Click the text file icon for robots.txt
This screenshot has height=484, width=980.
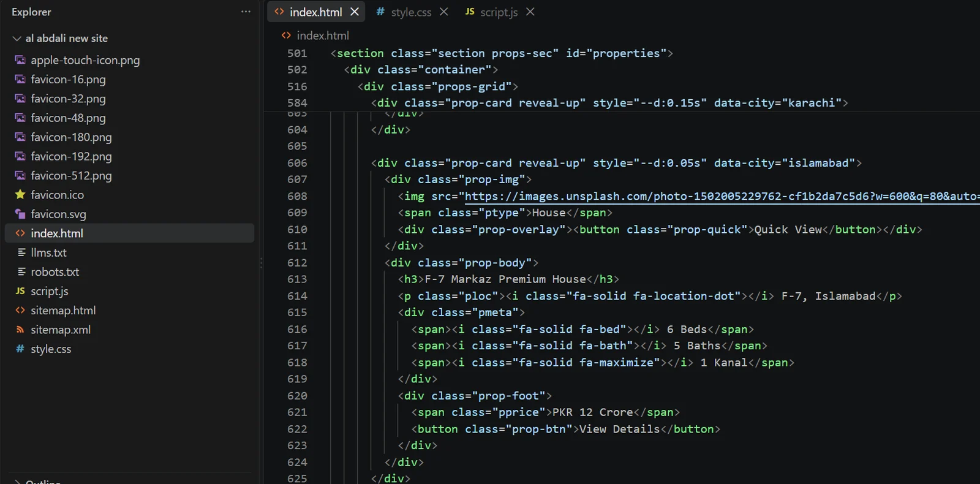[x=20, y=271]
